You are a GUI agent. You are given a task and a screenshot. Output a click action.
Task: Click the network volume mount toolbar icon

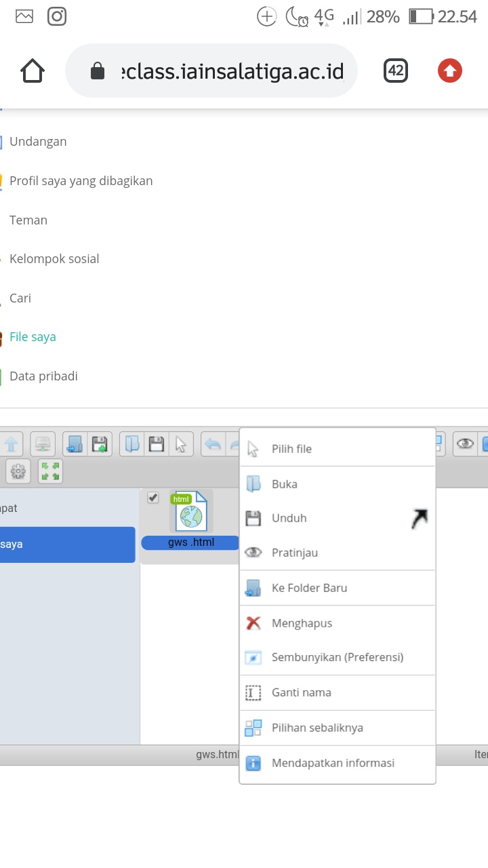pyautogui.click(x=43, y=444)
